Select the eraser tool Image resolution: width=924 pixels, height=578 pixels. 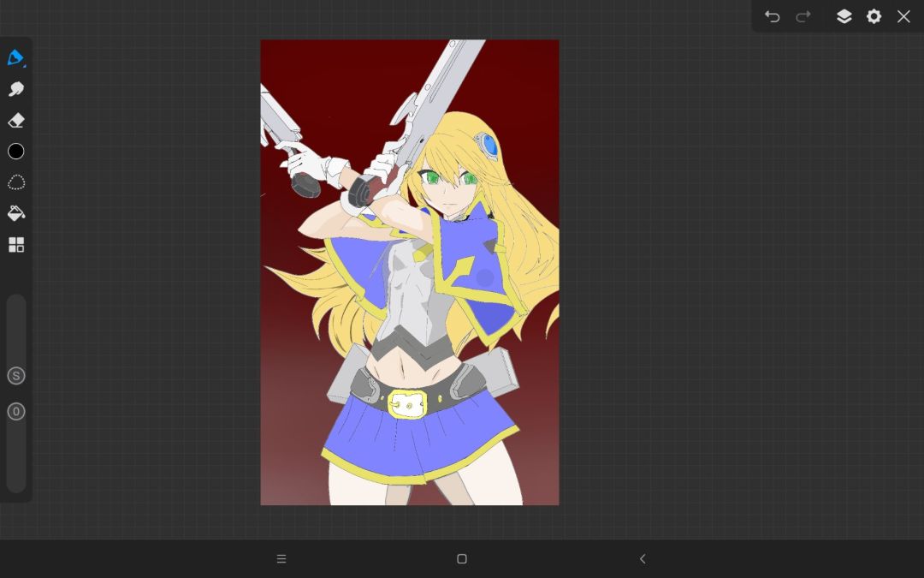click(x=16, y=121)
